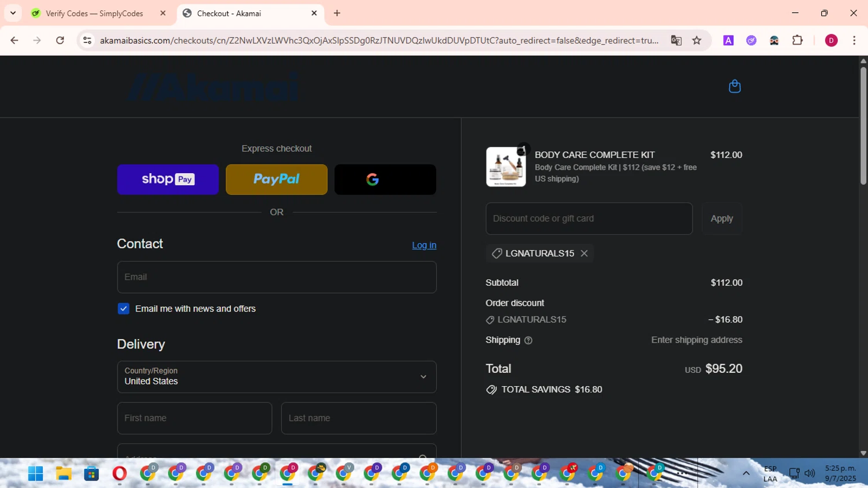Click the 'Contact' section heading
This screenshot has width=868, height=488.
pos(139,244)
